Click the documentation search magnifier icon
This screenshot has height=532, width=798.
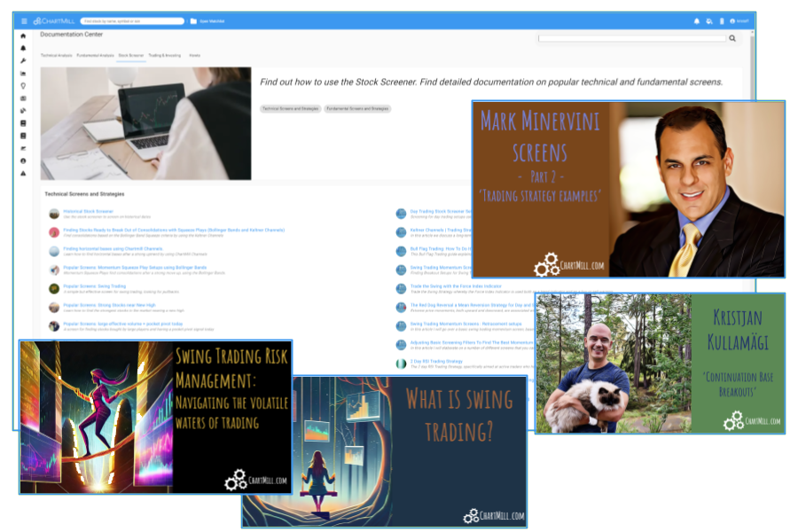(x=732, y=38)
